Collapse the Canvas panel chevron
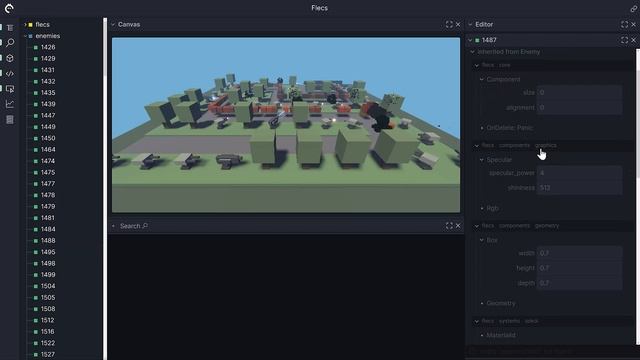Screen dimensions: 640x360 click(x=113, y=24)
